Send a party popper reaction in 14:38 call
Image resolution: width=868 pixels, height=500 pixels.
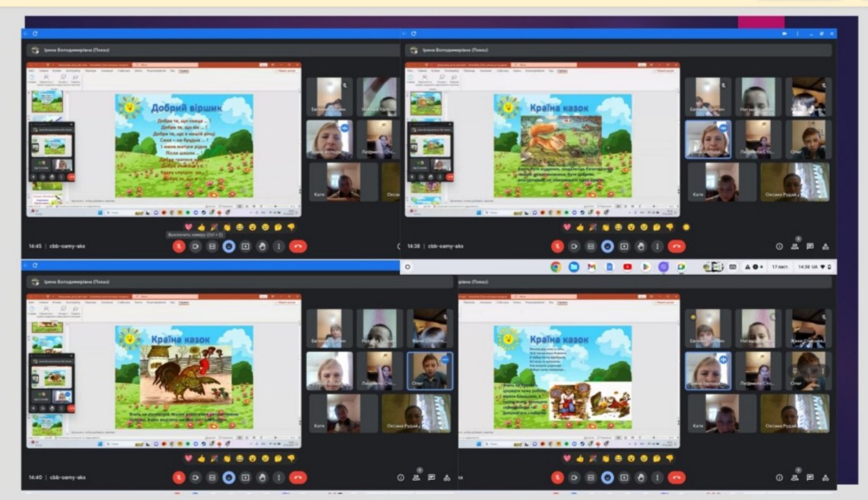tap(593, 227)
